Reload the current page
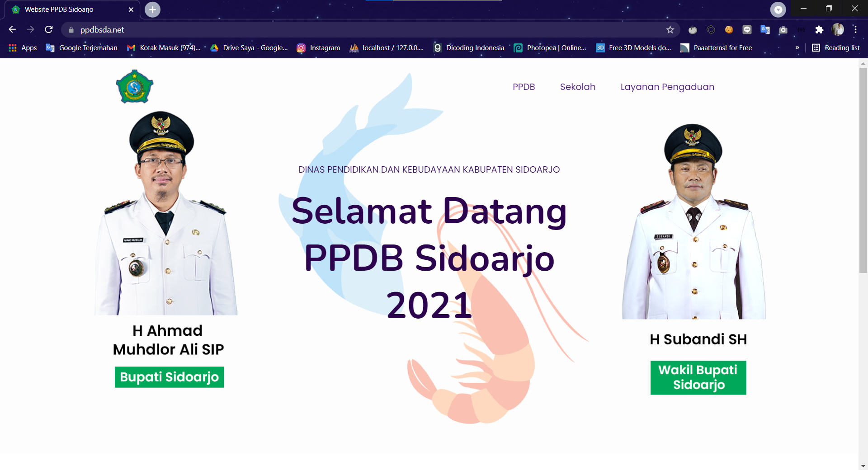The width and height of the screenshot is (868, 470). point(49,30)
